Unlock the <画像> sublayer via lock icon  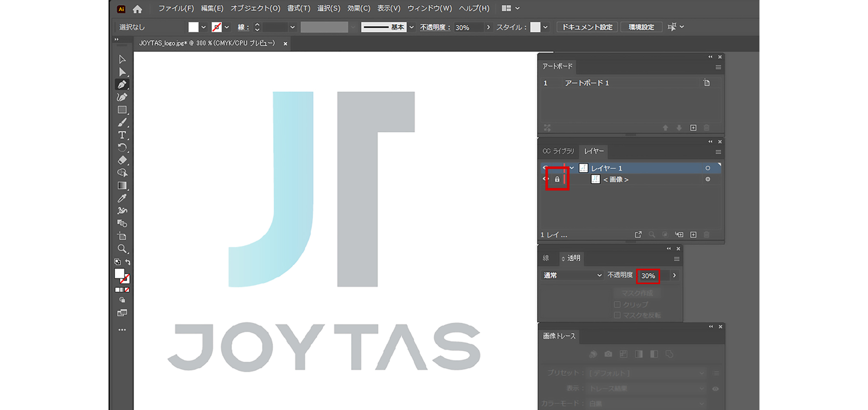[x=557, y=179]
